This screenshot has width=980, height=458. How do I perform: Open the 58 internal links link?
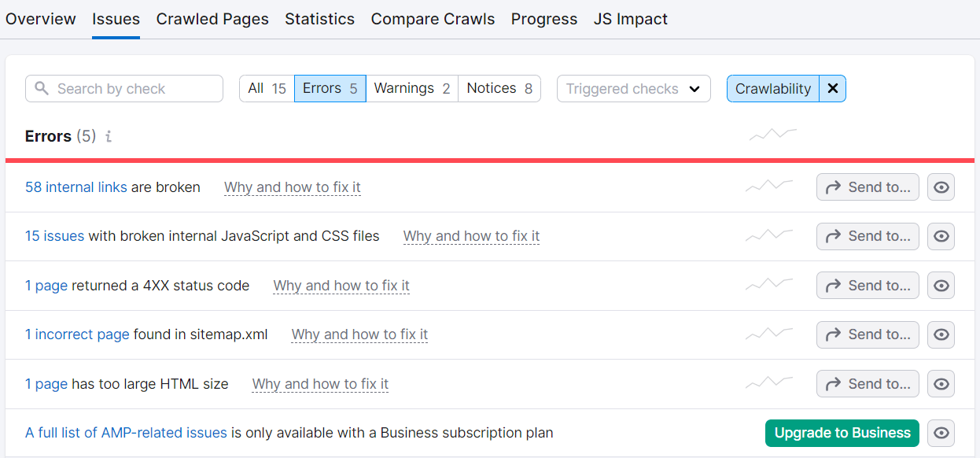click(x=76, y=187)
